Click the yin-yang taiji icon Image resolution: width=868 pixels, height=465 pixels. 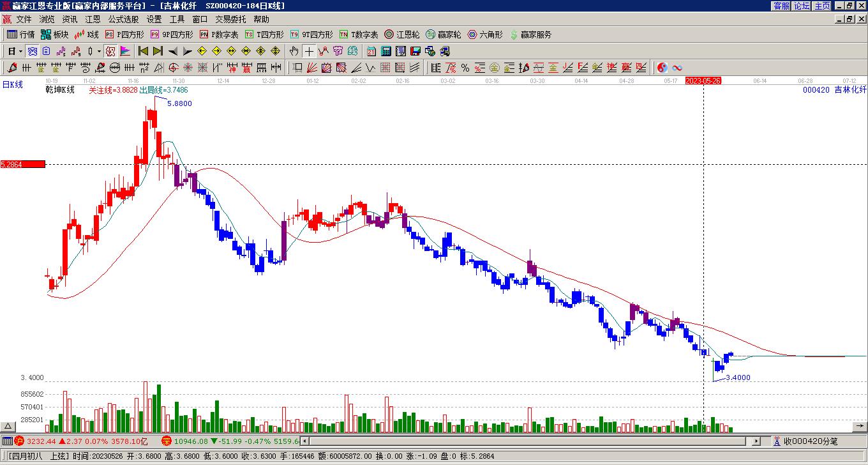[662, 68]
